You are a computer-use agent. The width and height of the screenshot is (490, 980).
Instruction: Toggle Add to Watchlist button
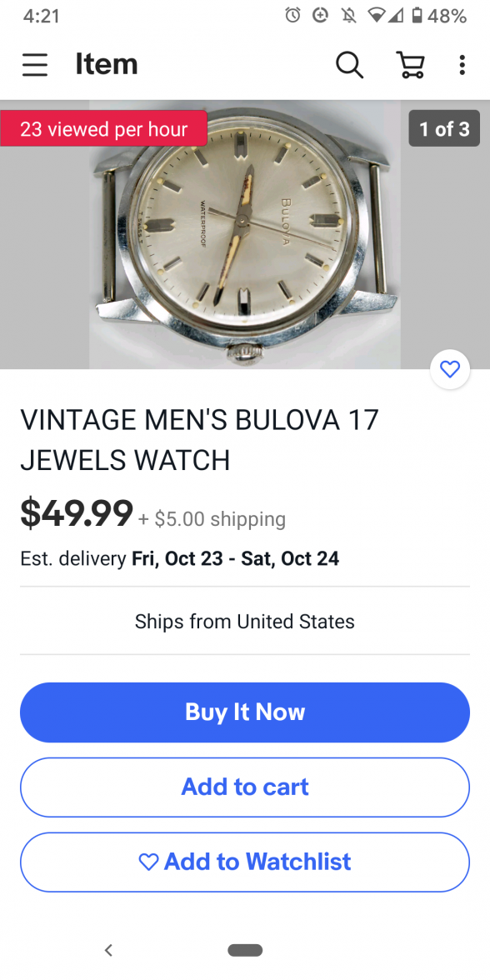click(245, 862)
